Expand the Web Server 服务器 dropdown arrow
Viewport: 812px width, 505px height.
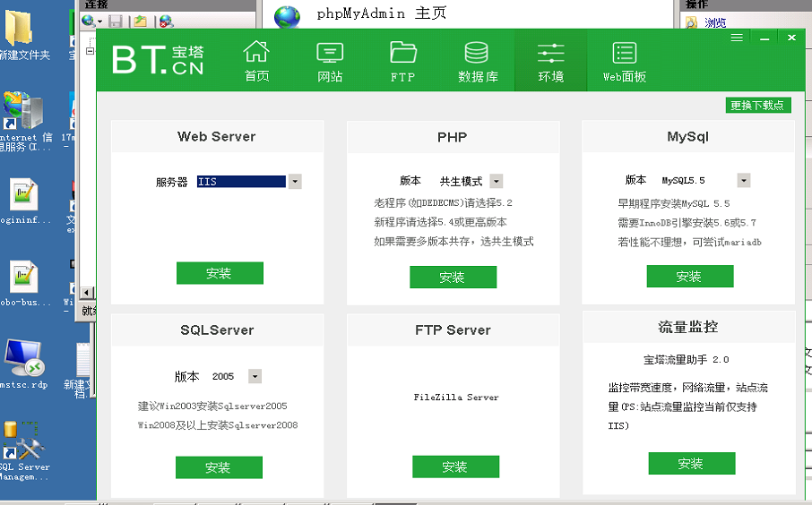[295, 182]
